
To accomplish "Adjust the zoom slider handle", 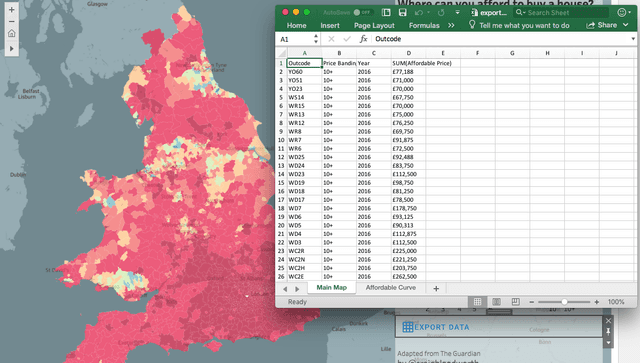I will point(564,302).
